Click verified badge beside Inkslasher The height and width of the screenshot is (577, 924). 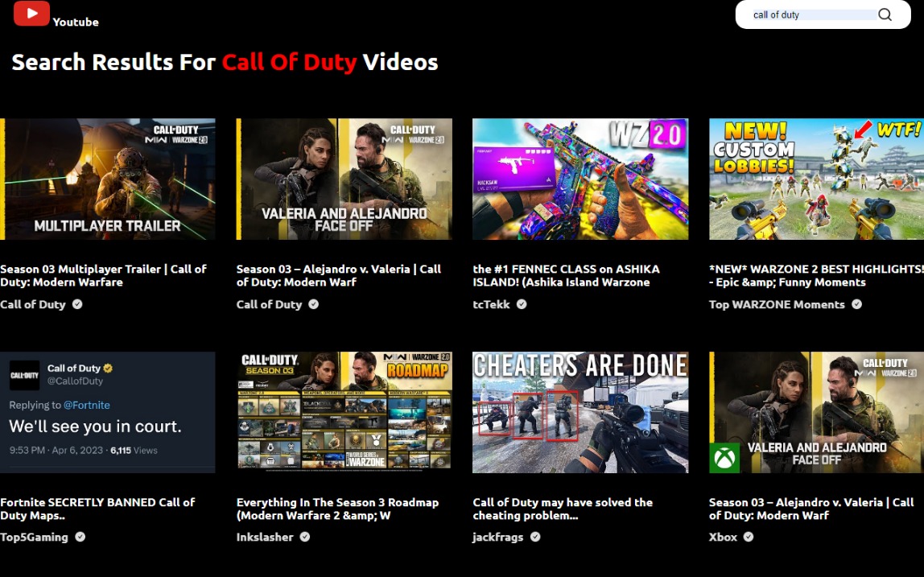tap(305, 537)
